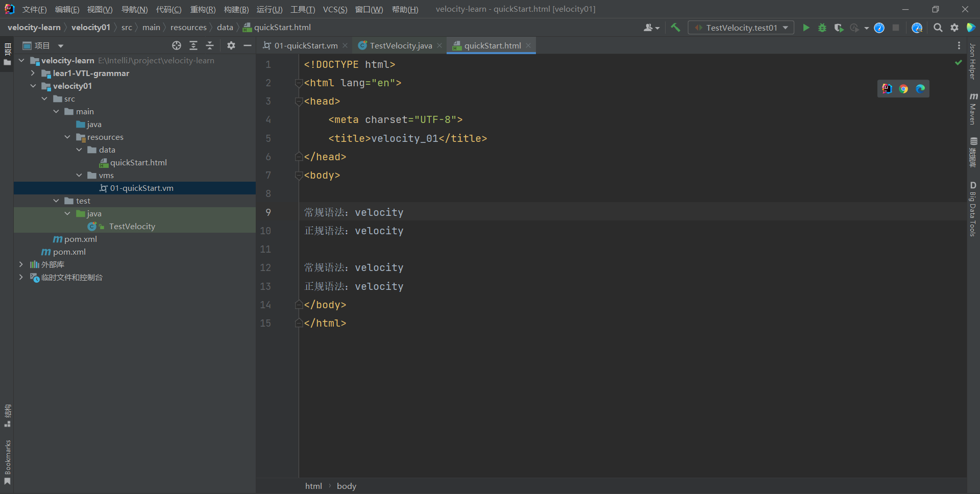Click resources in navigation breadcrumb

(x=188, y=28)
